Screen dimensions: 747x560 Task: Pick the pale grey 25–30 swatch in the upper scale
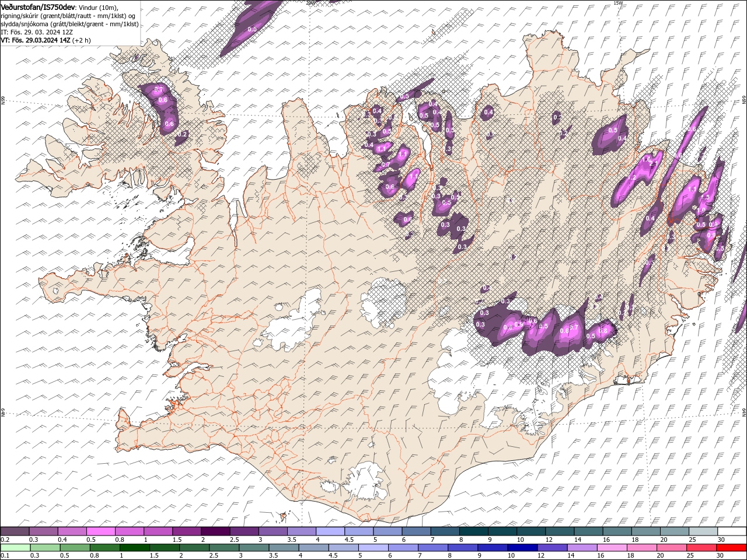703,531
